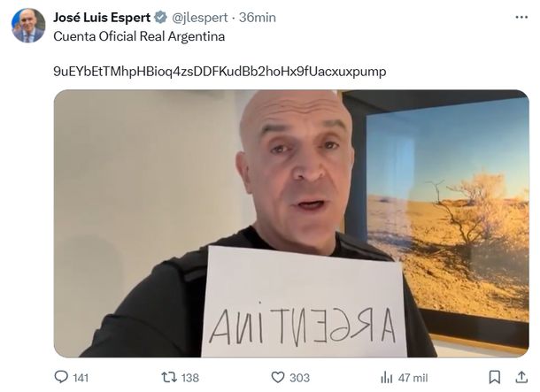Open the share upload icon
The height and width of the screenshot is (392, 540).
click(521, 377)
